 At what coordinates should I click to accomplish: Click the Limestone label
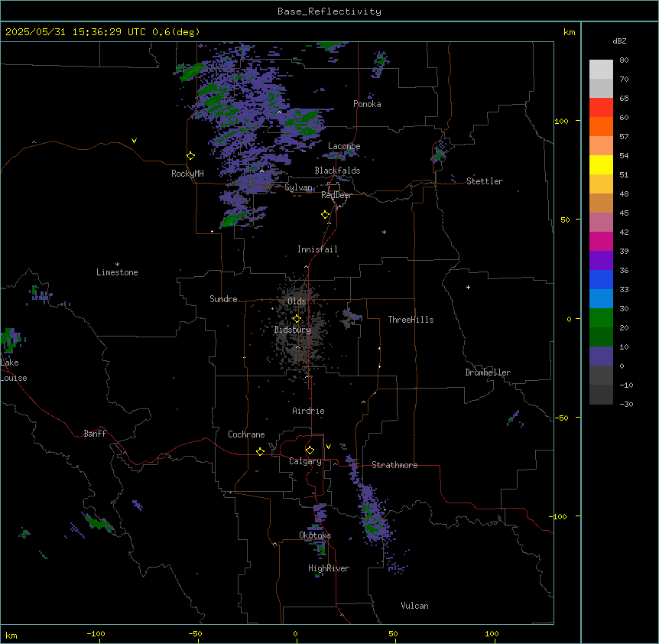click(117, 272)
